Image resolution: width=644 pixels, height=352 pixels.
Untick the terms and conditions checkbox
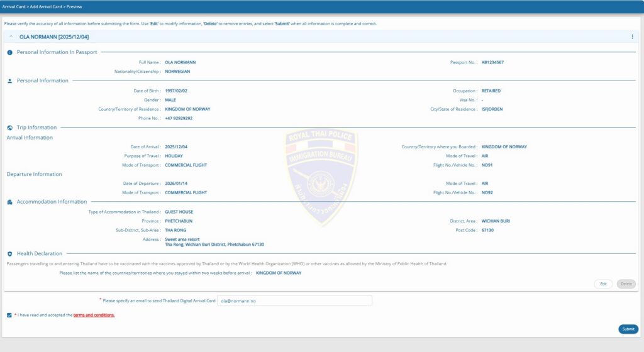(9, 315)
